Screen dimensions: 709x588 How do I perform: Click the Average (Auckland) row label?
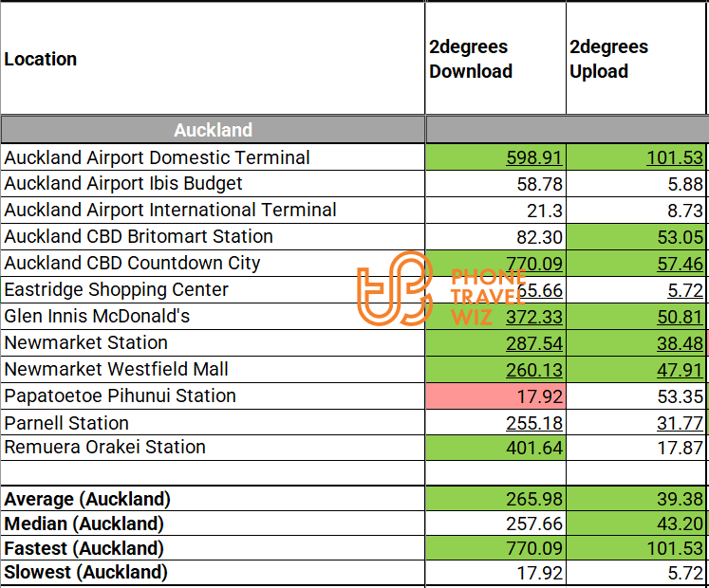(87, 499)
